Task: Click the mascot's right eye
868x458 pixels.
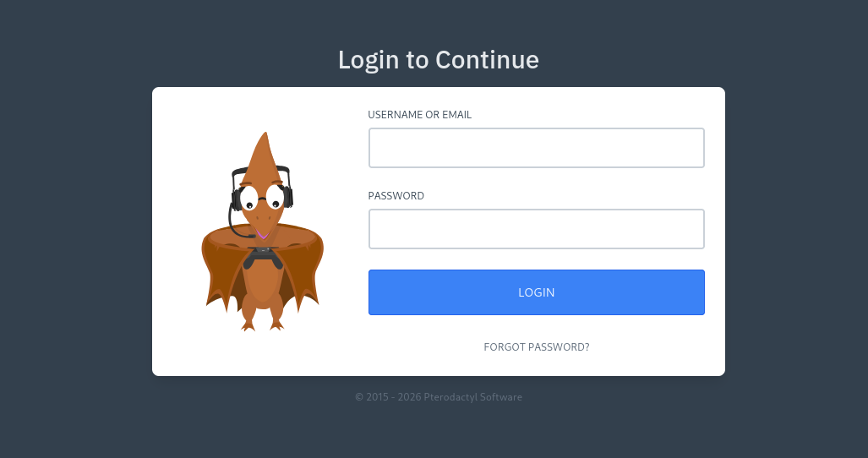Action: 276,198
